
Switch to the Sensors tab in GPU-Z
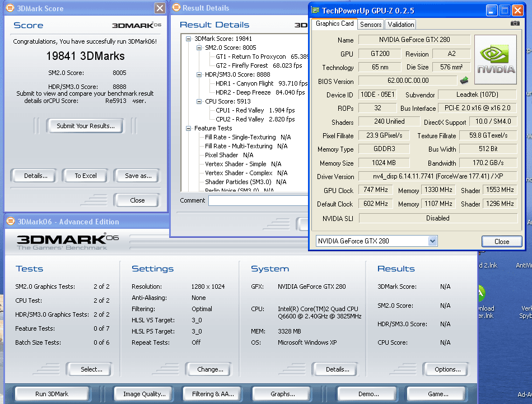(371, 25)
